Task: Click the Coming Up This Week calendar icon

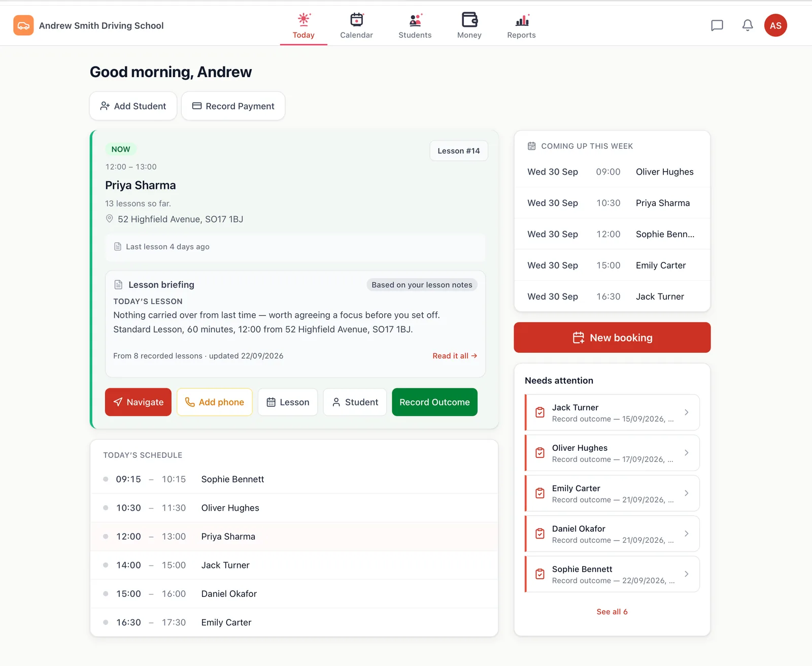Action: tap(531, 146)
